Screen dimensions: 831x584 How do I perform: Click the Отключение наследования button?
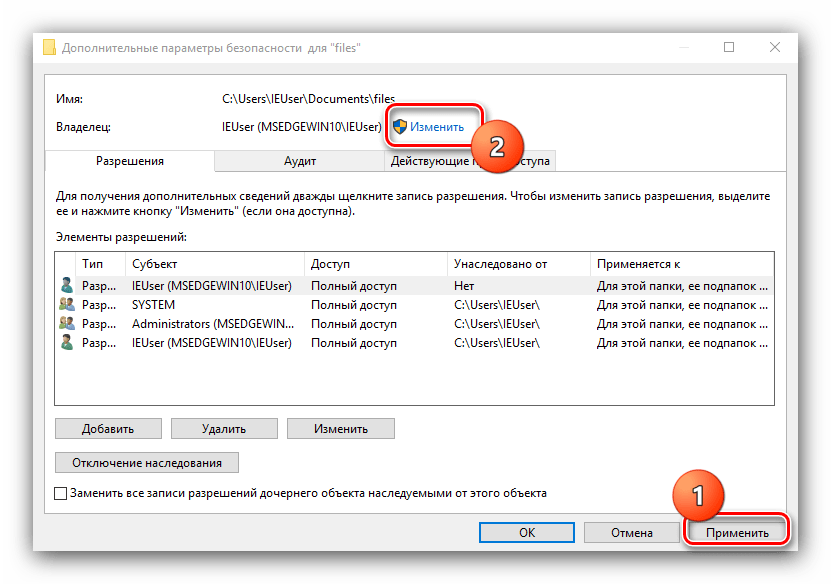click(x=146, y=463)
